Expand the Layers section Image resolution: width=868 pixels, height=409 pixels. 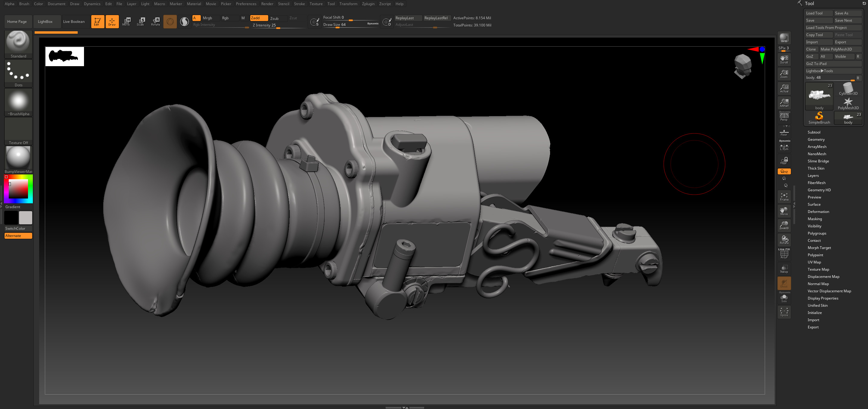point(813,175)
